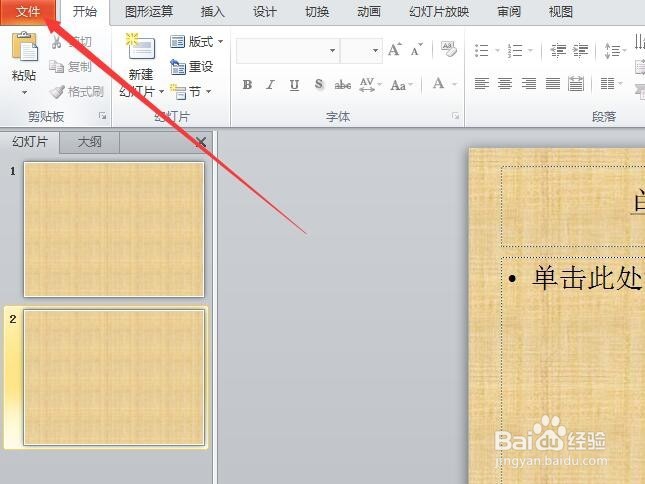Click the 重设 reset button
The height and width of the screenshot is (484, 645).
(x=191, y=67)
